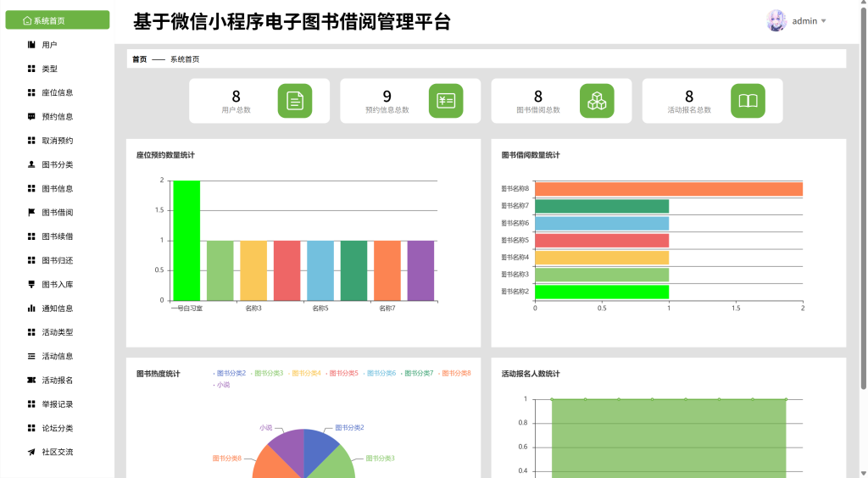
Task: Open 座位信息 menu item
Action: pyautogui.click(x=58, y=92)
